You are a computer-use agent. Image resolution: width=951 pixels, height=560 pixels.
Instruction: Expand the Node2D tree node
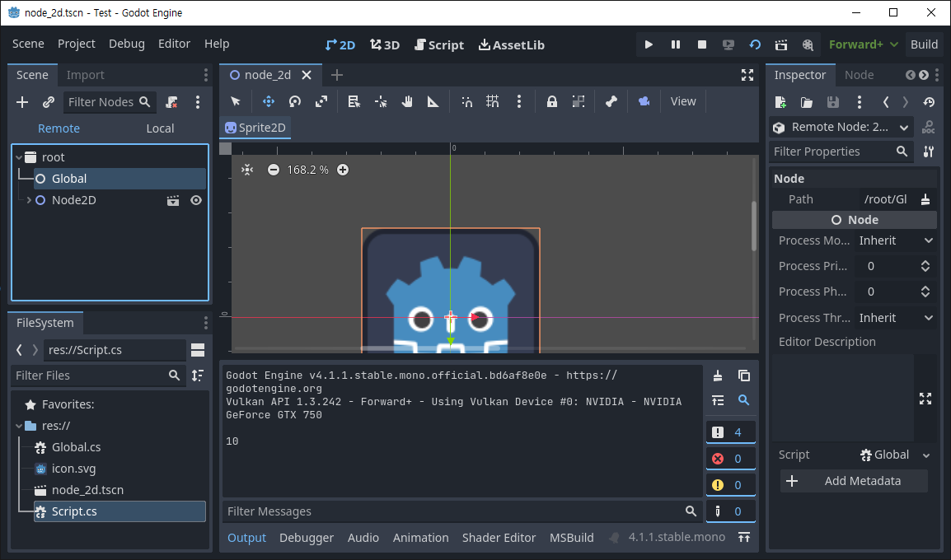29,200
